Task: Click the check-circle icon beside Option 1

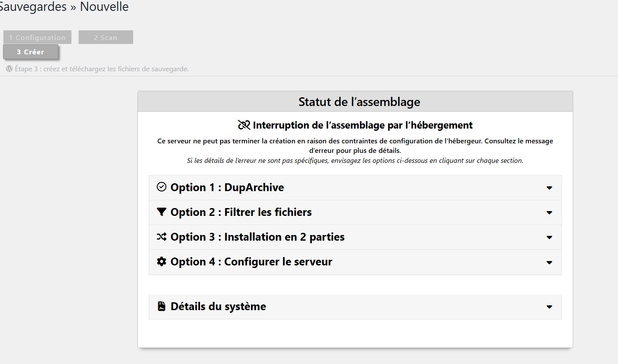Action: (x=161, y=187)
